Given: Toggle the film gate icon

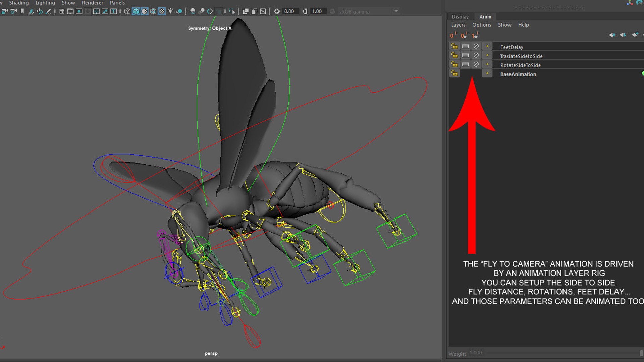Looking at the screenshot, I should [70, 11].
